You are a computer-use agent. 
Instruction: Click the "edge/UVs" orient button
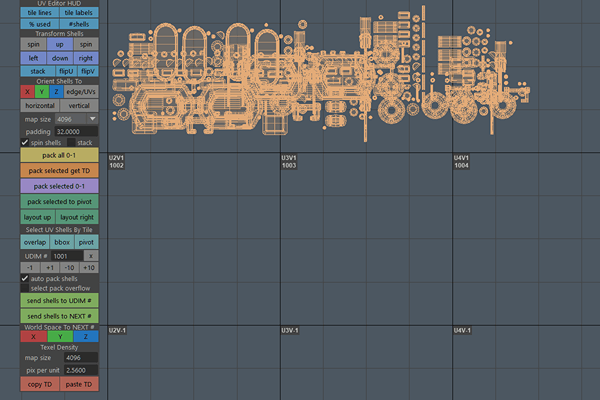click(x=82, y=92)
